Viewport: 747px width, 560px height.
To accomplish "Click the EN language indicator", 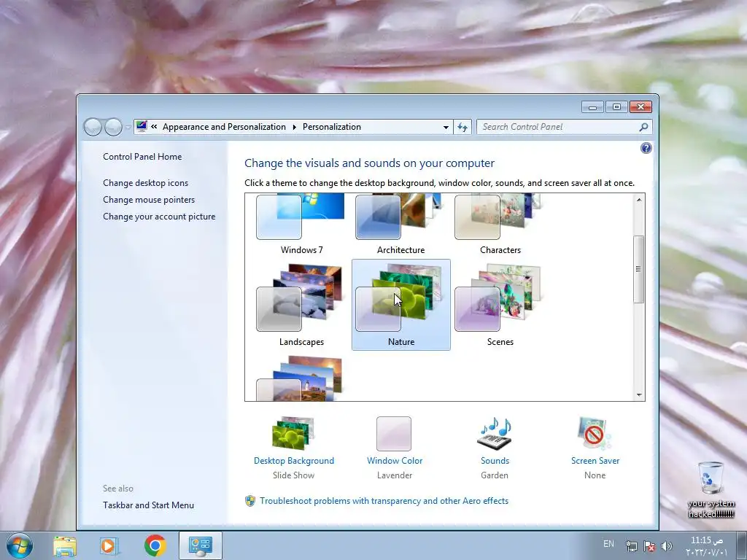I will (x=608, y=544).
